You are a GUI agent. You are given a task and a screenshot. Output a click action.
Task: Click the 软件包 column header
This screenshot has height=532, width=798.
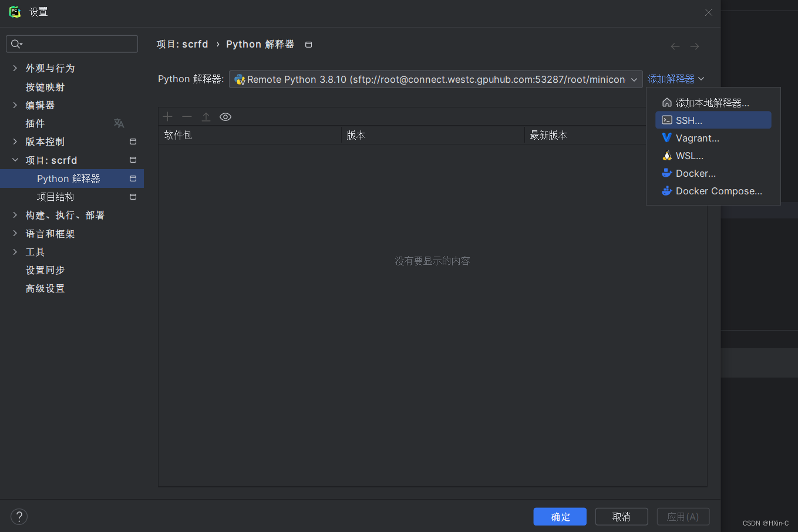(x=250, y=135)
